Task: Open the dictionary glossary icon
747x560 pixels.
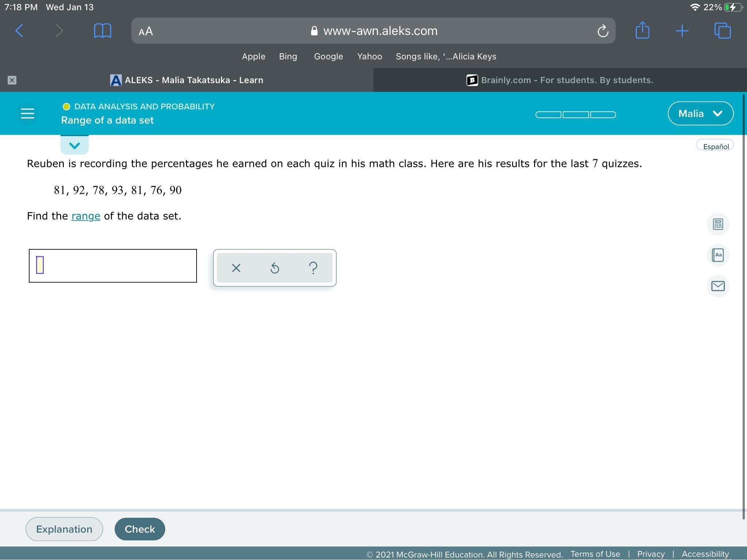Action: (x=717, y=255)
